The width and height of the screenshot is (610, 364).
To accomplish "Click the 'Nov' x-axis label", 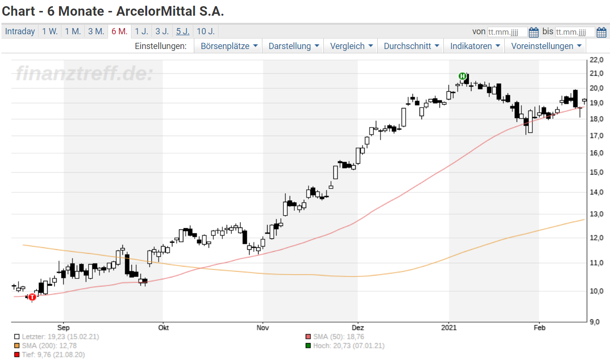I will (x=262, y=327).
